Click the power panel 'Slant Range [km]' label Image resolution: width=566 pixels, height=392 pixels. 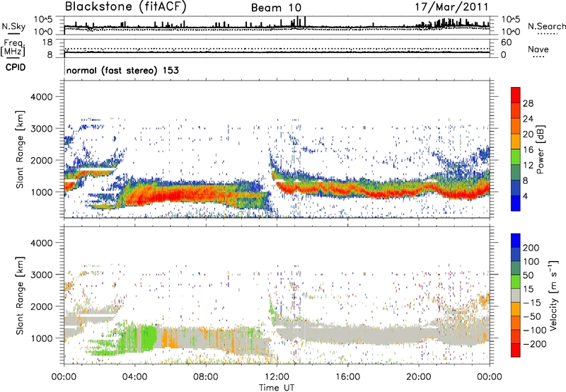tap(20, 149)
